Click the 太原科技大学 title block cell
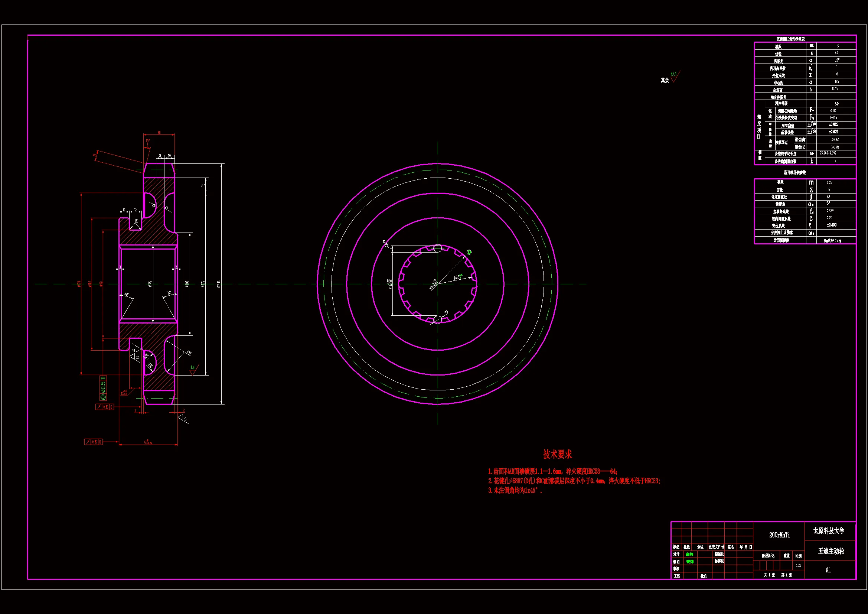868x614 pixels. 829,531
